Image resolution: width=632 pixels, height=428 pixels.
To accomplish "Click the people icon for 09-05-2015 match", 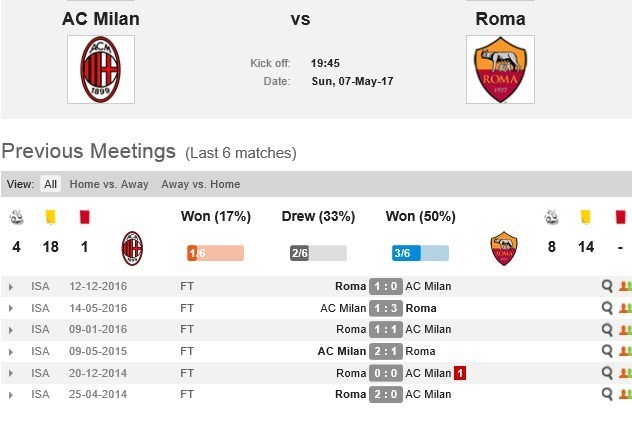I will click(625, 351).
